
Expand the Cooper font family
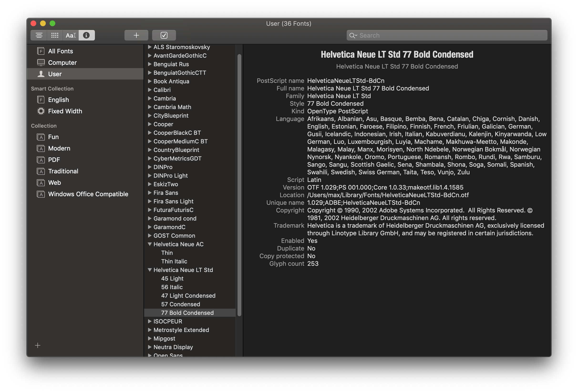tap(150, 124)
